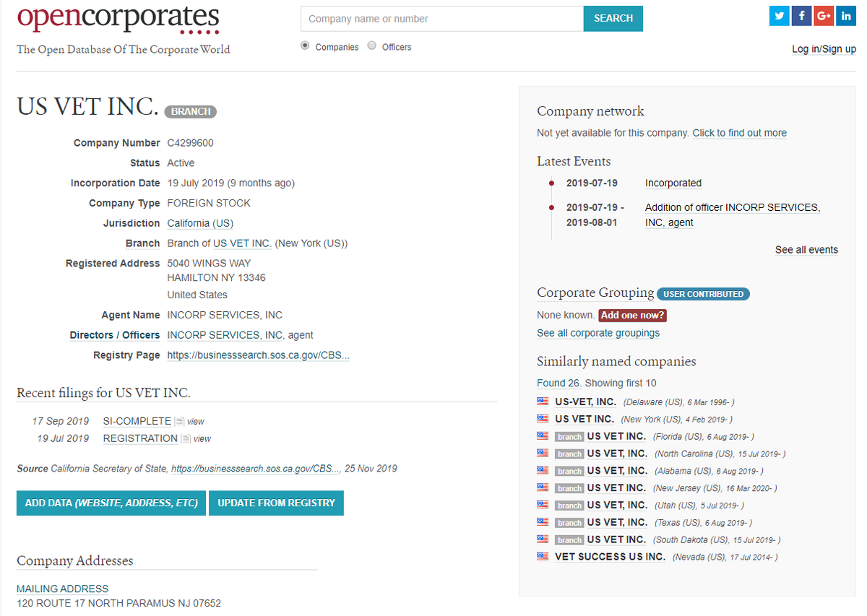This screenshot has height=616, width=867.
Task: Click US flag beside US-VET, INC. Delaware
Action: tap(543, 402)
